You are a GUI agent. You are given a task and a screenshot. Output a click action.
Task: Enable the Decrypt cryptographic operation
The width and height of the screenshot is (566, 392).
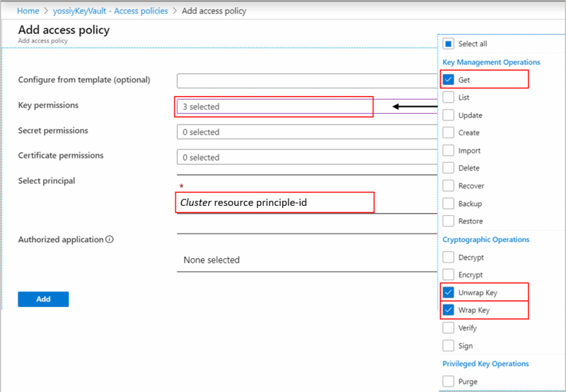(449, 257)
